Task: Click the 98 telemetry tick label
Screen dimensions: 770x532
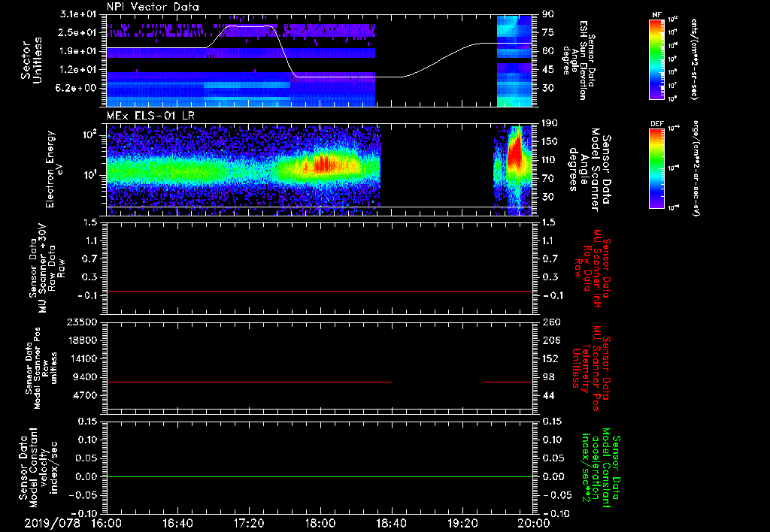Action: pyautogui.click(x=548, y=377)
